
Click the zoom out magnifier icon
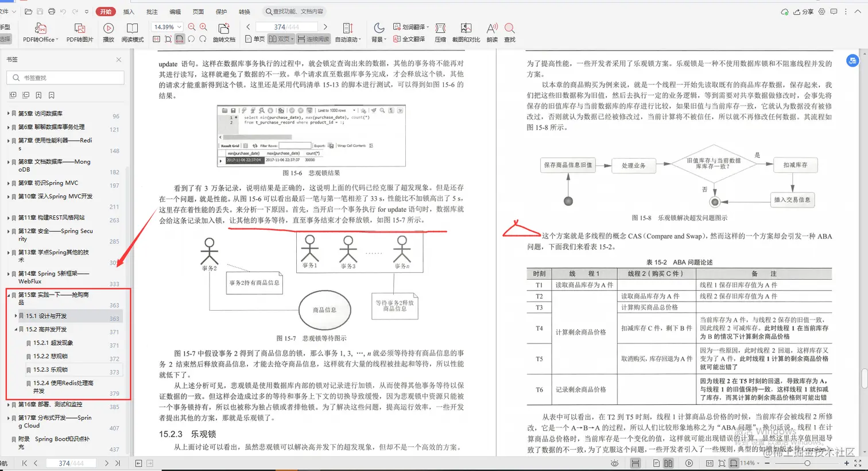pos(192,27)
